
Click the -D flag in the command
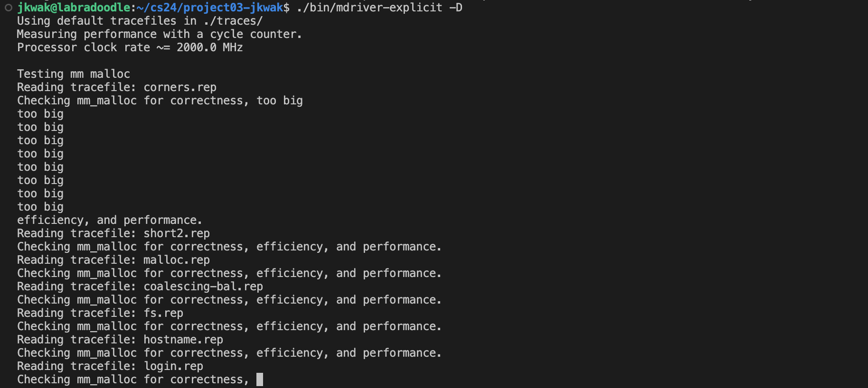(455, 8)
